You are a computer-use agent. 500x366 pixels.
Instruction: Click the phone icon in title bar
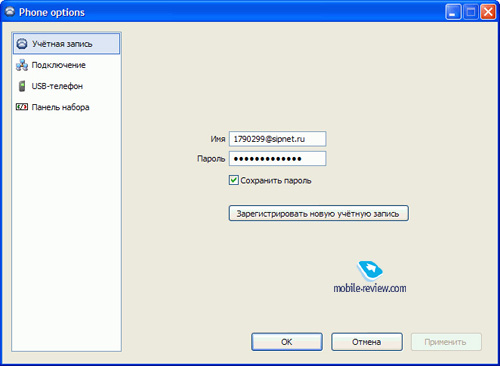10,12
